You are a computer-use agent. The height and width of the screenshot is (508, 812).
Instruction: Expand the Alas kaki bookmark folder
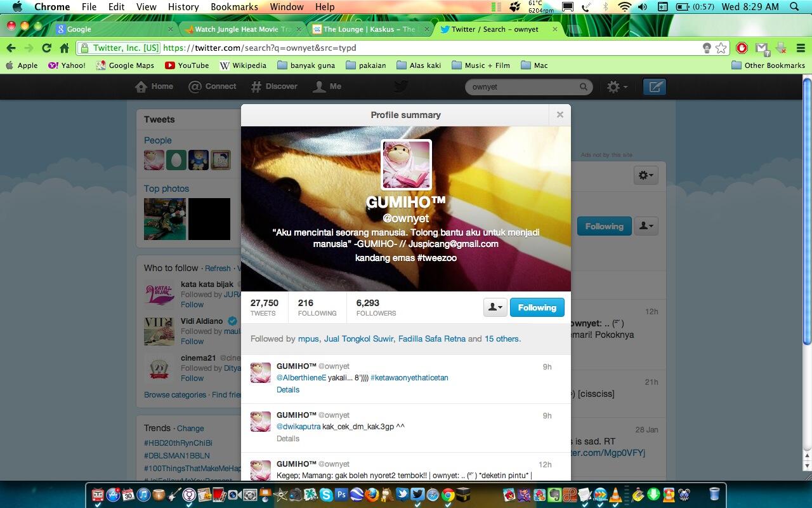click(x=419, y=65)
